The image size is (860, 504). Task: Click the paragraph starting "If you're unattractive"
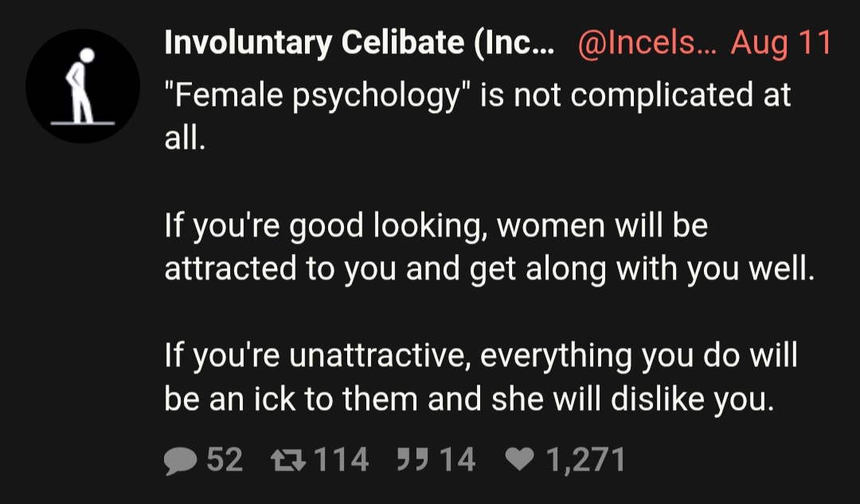[480, 377]
